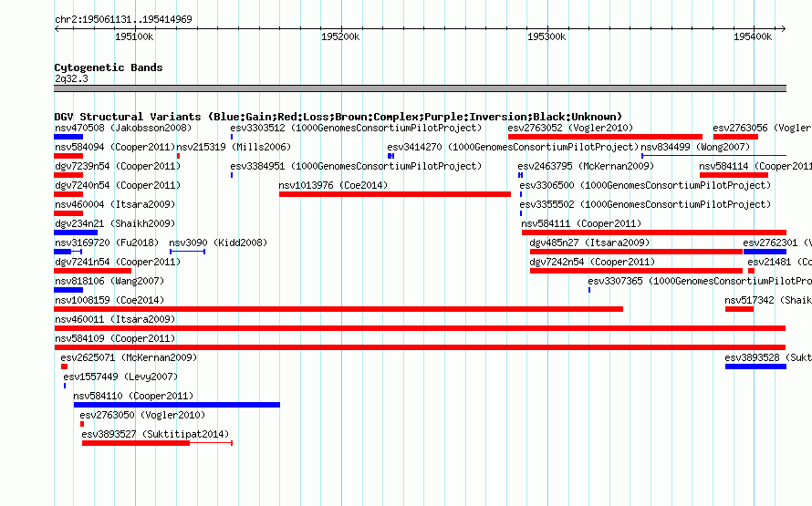This screenshot has height=506, width=812.
Task: Click the esv2763056 variant label
Action: tap(762, 128)
